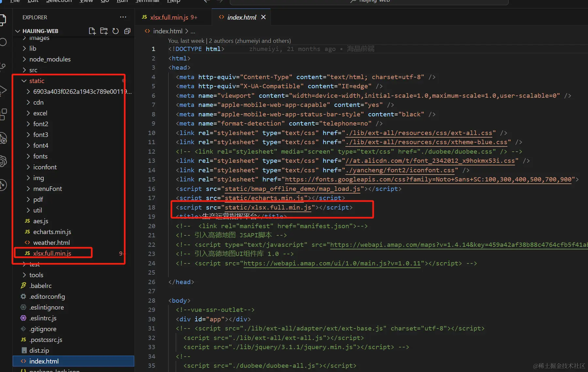
Task: Select index.html in the Explorer tree
Action: (x=73, y=361)
